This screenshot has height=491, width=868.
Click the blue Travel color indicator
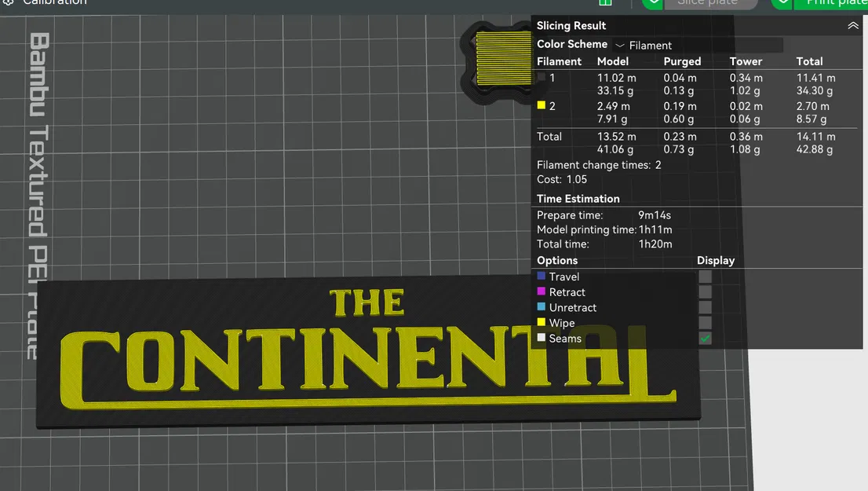pyautogui.click(x=540, y=276)
